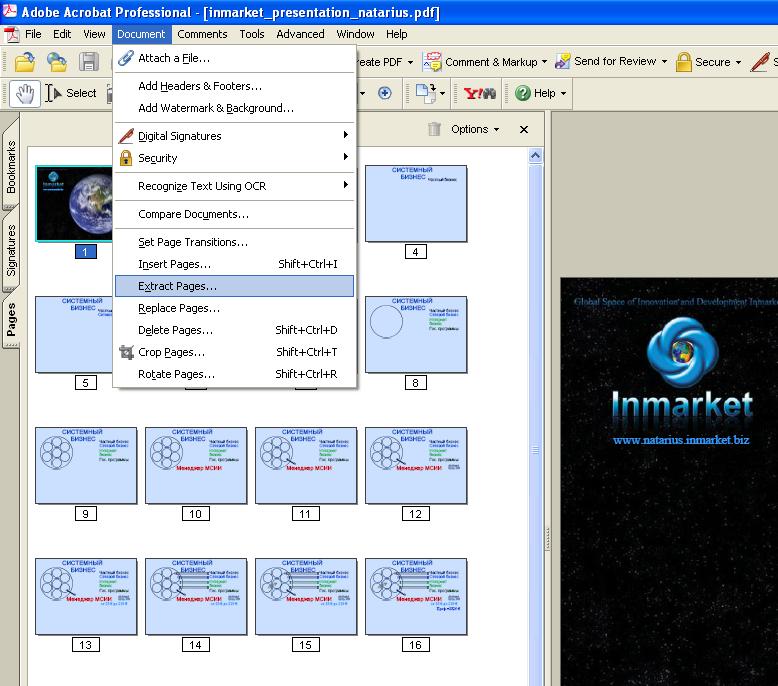The width and height of the screenshot is (778, 686).
Task: Open the Tools menu
Action: pyautogui.click(x=252, y=34)
